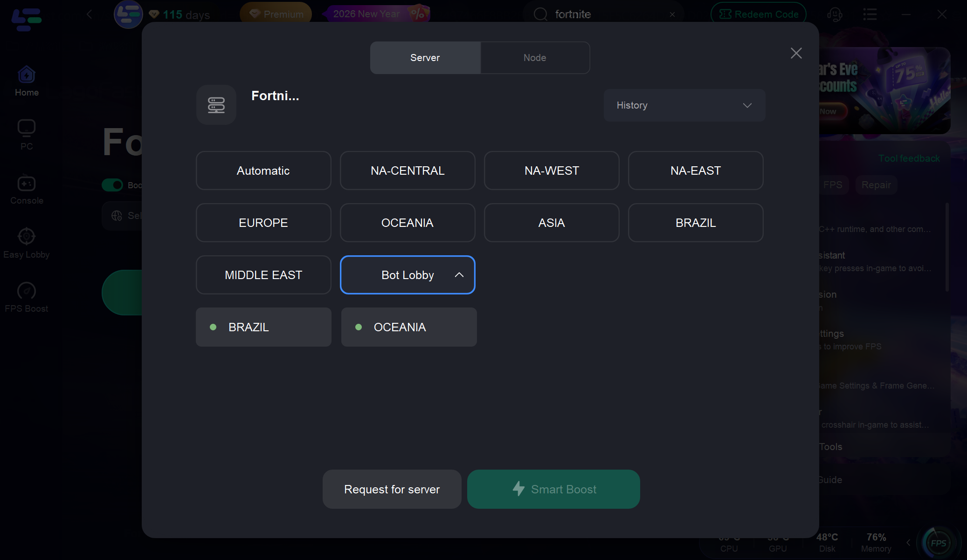The width and height of the screenshot is (967, 560).
Task: Click the FPS gauge icon
Action: (938, 543)
